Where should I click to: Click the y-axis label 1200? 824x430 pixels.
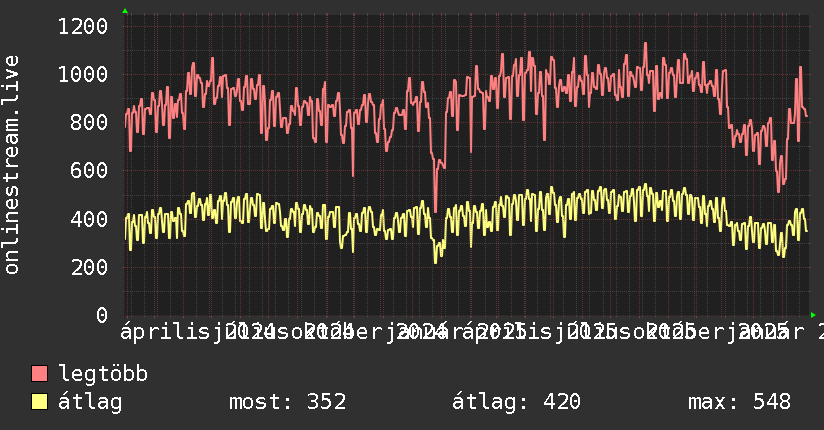pos(83,26)
